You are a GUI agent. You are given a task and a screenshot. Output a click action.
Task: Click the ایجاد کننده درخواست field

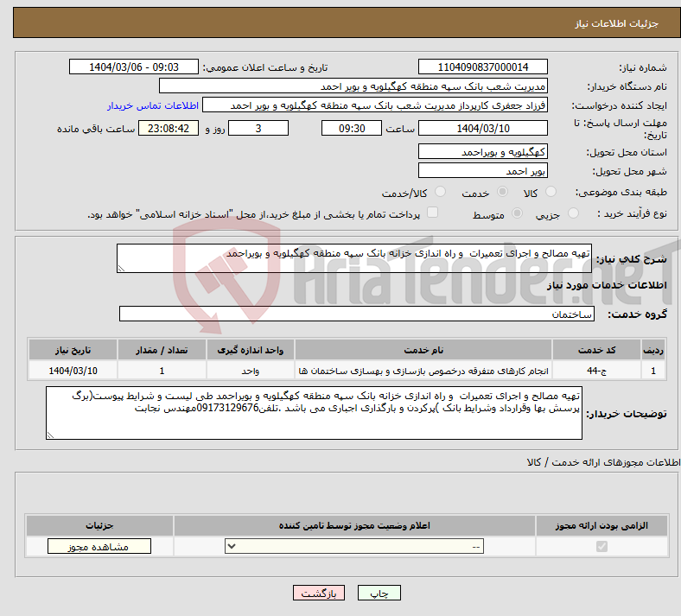[x=375, y=105]
